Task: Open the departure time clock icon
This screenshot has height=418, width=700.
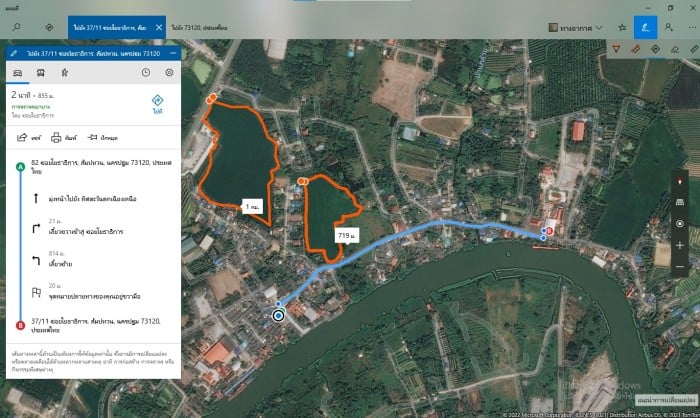Action: [x=146, y=72]
